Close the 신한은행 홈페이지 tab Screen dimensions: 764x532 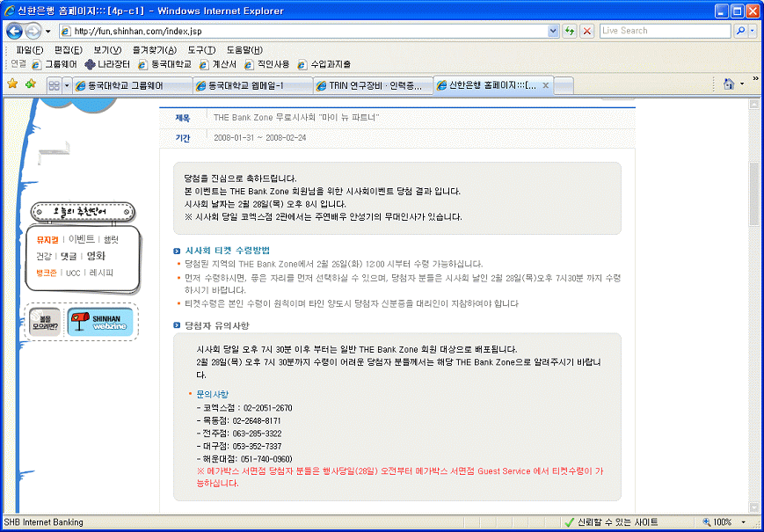[546, 85]
